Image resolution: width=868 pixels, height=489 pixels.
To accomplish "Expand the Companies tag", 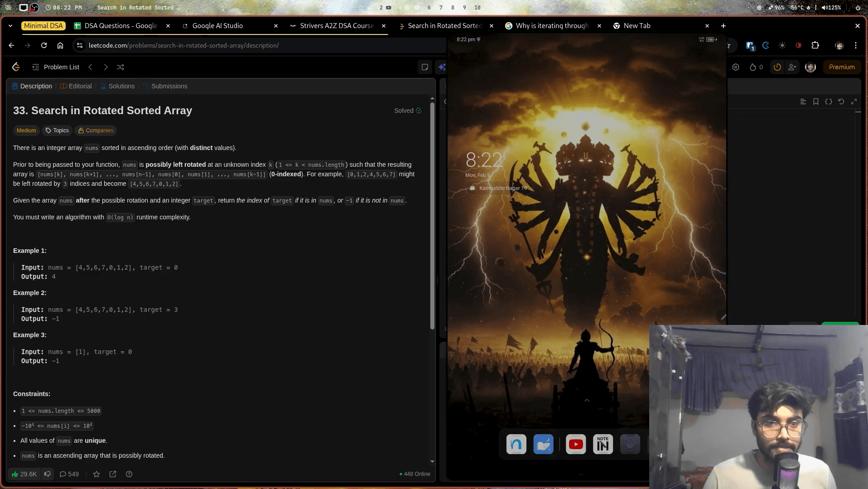I will pos(96,131).
